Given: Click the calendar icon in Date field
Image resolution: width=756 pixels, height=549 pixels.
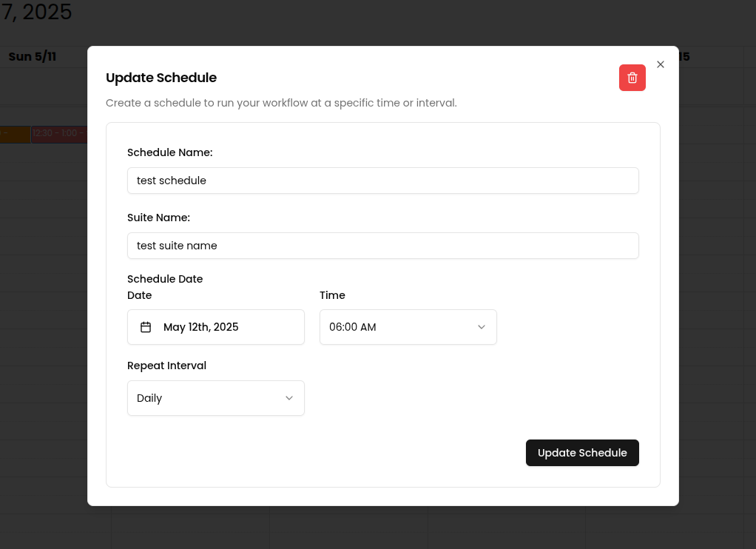Looking at the screenshot, I should 146,327.
